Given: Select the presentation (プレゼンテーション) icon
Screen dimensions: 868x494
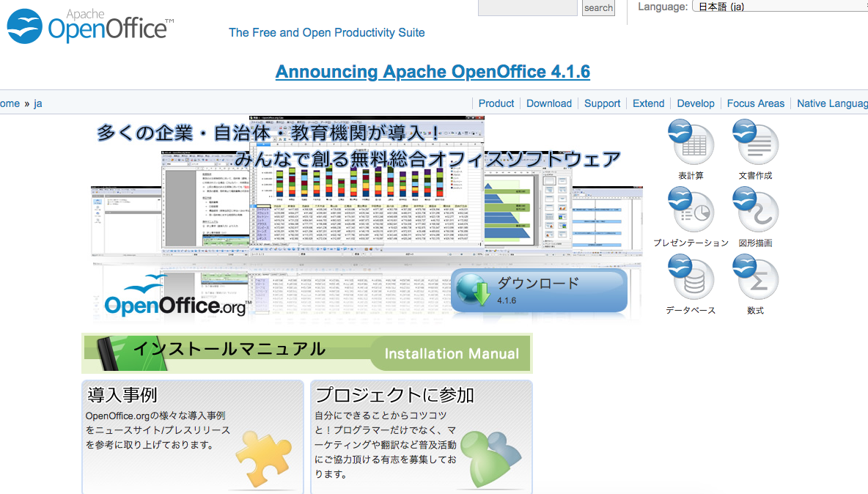Looking at the screenshot, I should coord(691,211).
